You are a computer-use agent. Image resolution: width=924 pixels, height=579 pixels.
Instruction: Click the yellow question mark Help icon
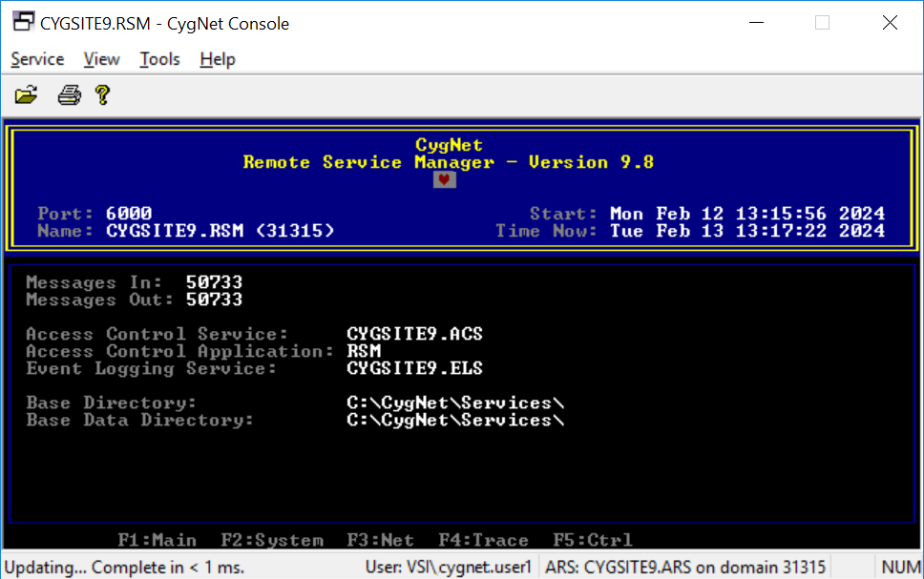click(102, 94)
